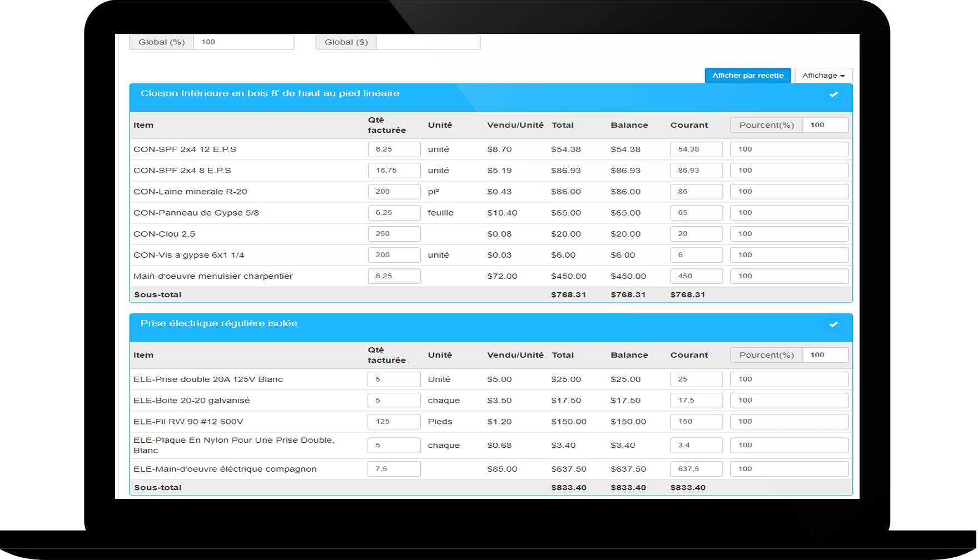Click the Afficher par recette button
Screen dimensions: 978x560
(747, 76)
